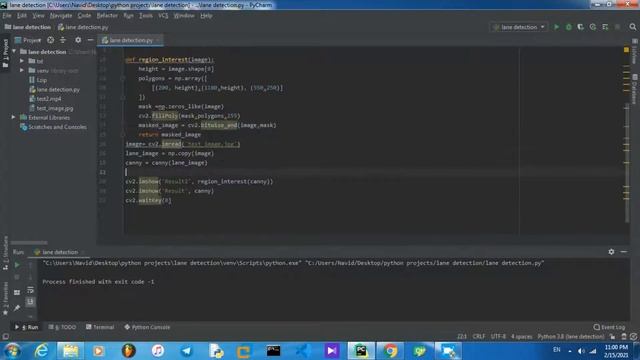The height and width of the screenshot is (360, 640).
Task: Open the Code menu
Action: 84,16
